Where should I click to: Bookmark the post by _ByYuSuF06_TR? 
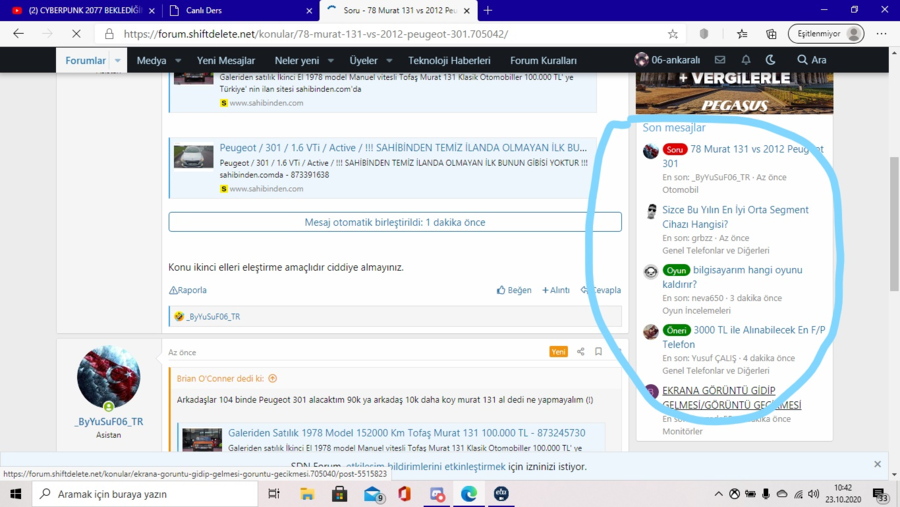click(598, 352)
